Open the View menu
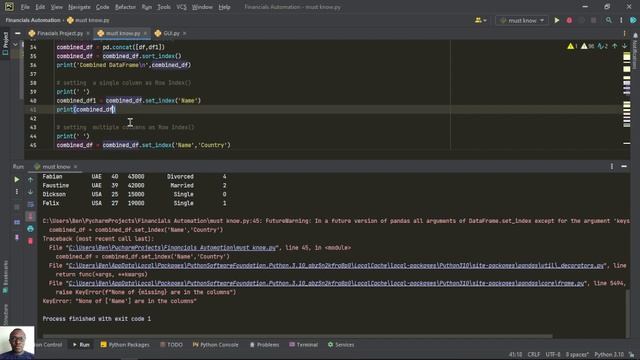 coord(56,7)
